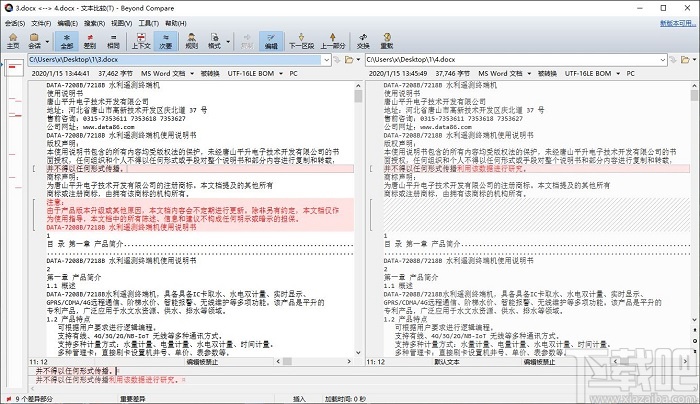Toggle the 上下文 context display
The height and width of the screenshot is (404, 700).
141,41
